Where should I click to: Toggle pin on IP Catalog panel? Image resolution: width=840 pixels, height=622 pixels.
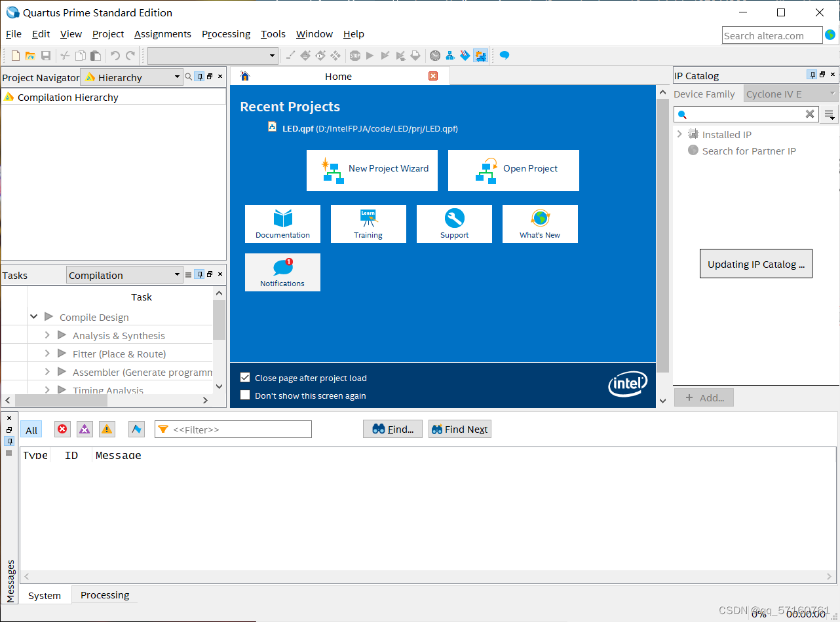click(x=812, y=75)
